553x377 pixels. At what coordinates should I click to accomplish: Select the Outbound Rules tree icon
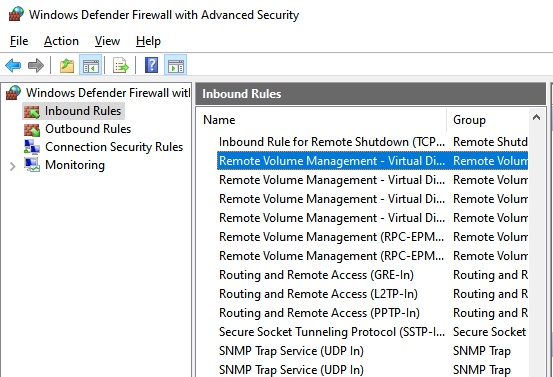tap(32, 129)
